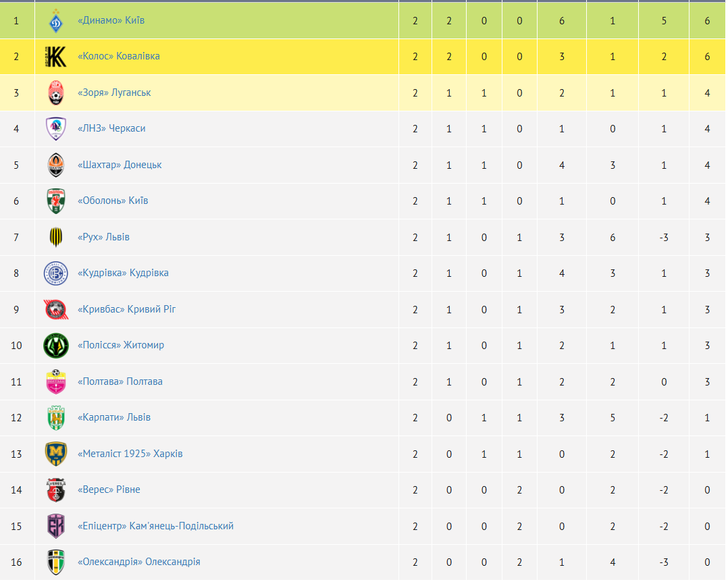Image resolution: width=728 pixels, height=584 pixels.
Task: Open the Metalist 1925 Kharkiv crest
Action: pos(55,454)
